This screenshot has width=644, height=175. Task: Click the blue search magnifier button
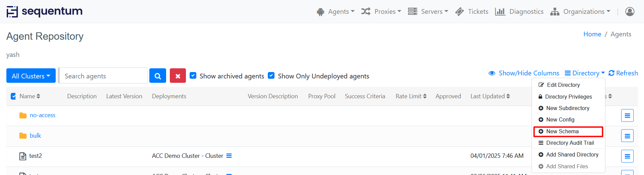[x=157, y=76]
